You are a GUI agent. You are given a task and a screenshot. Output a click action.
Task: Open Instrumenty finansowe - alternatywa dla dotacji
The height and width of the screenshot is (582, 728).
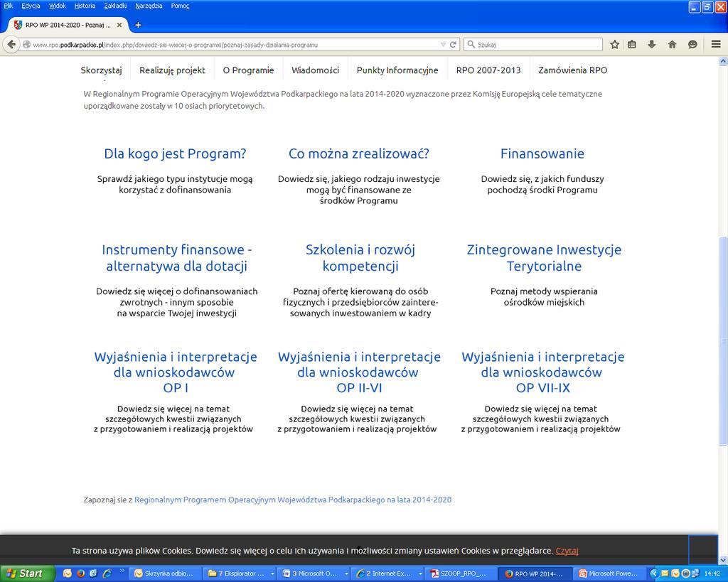point(176,257)
